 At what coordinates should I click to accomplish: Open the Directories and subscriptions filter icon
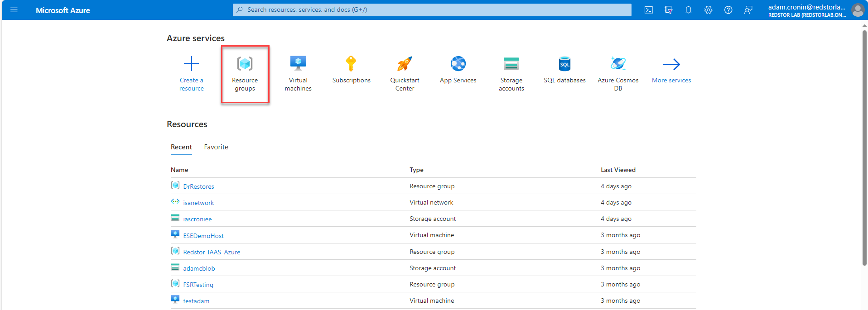[x=669, y=10]
